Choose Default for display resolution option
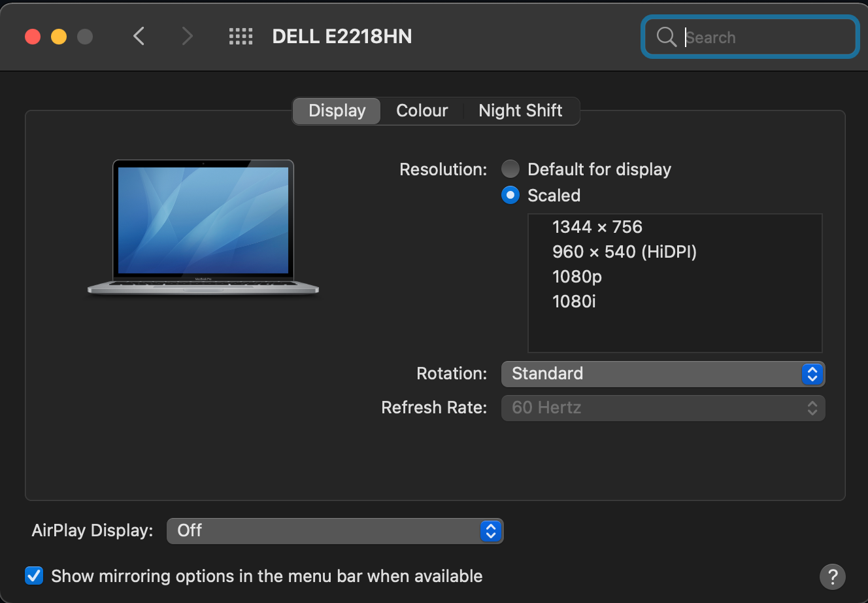The image size is (868, 603). (x=510, y=169)
